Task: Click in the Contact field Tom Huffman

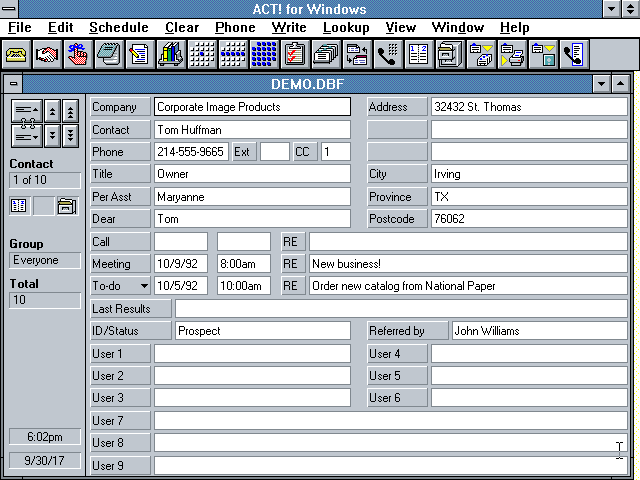Action: click(x=252, y=130)
